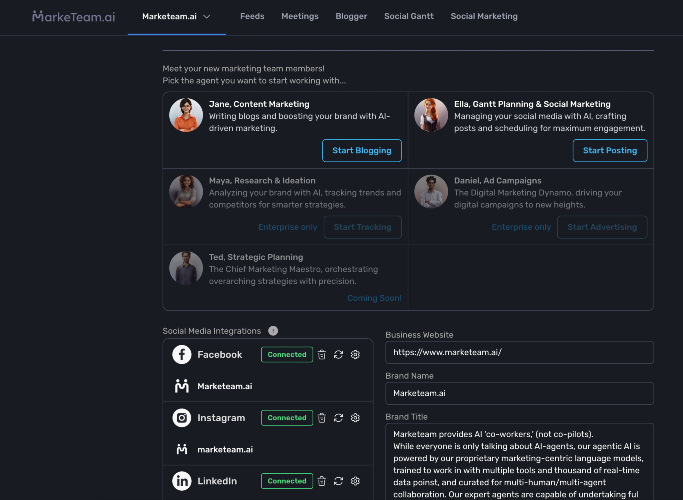Open the Marketeam.ai workspace dropdown
683x500 pixels.
point(176,17)
